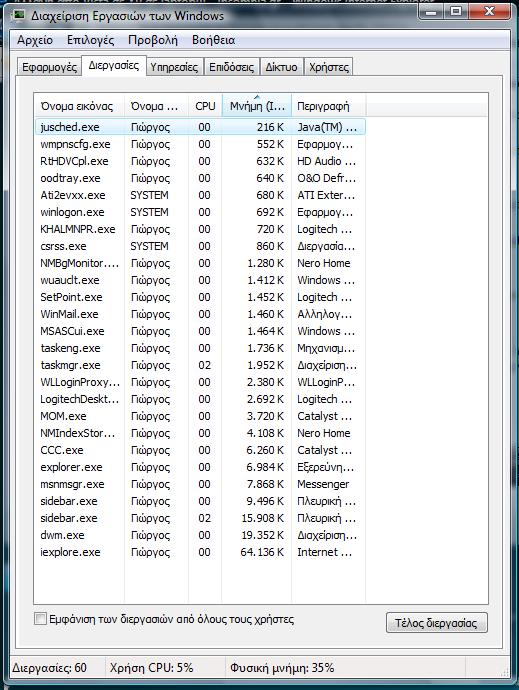Sort by the CPU column header
This screenshot has height=690, width=519.
(205, 106)
